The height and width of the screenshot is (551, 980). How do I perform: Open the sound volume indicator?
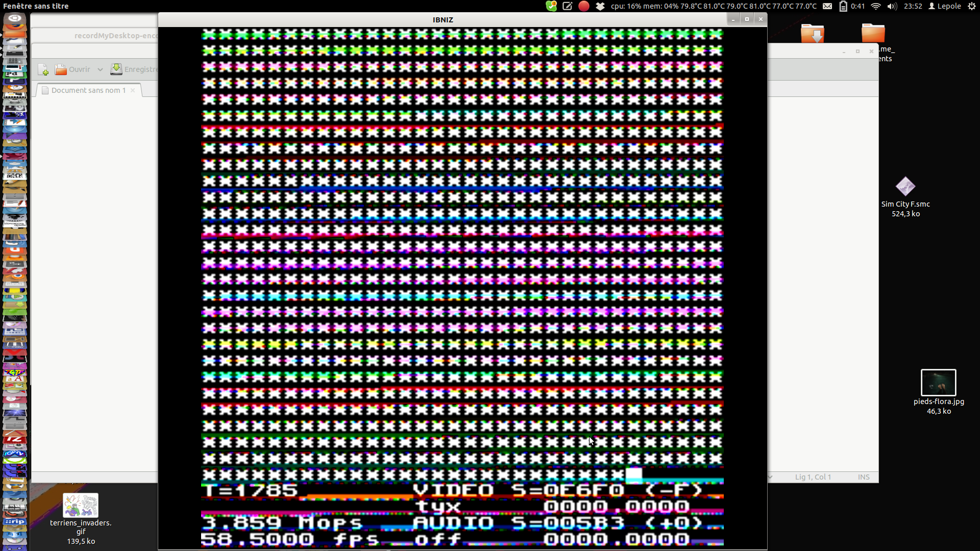tap(892, 6)
